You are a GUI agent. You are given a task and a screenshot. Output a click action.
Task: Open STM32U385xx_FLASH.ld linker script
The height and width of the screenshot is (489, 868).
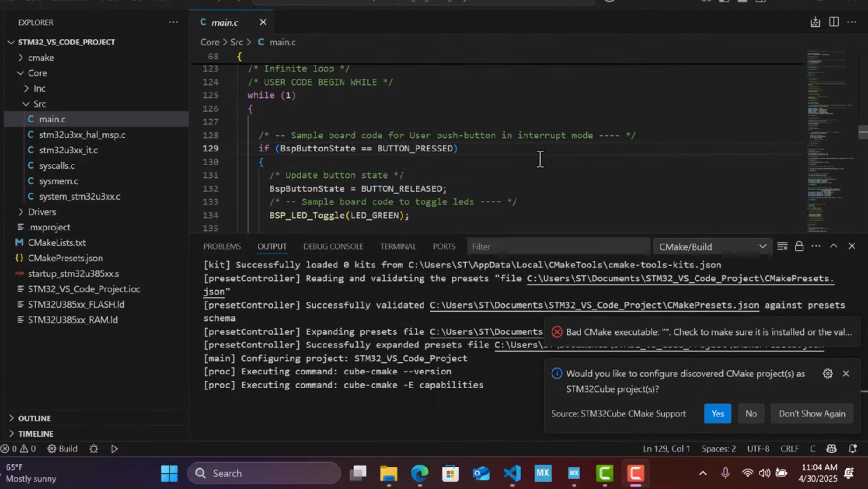76,304
